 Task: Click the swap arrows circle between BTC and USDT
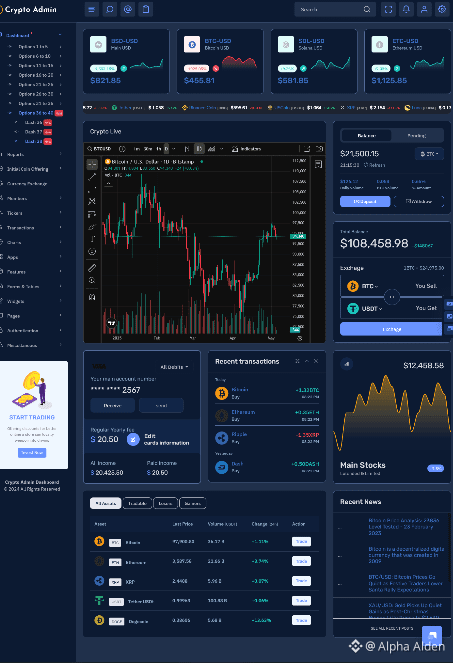(392, 297)
